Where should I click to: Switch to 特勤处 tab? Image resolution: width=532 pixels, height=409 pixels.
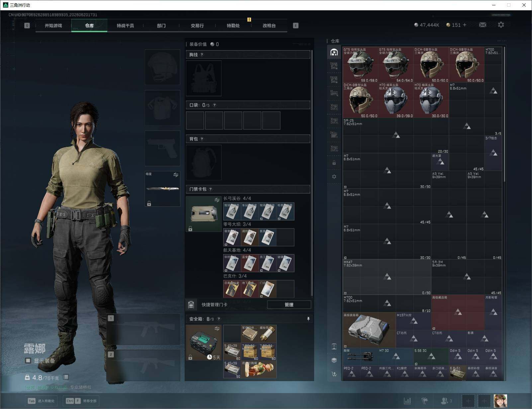[x=233, y=26]
